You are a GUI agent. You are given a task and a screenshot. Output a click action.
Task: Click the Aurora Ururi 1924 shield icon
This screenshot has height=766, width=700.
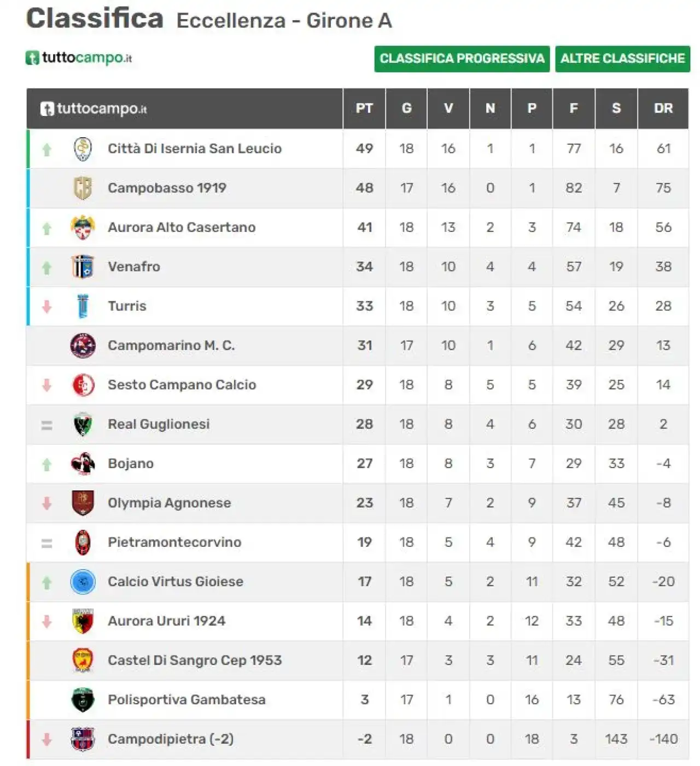tap(83, 621)
